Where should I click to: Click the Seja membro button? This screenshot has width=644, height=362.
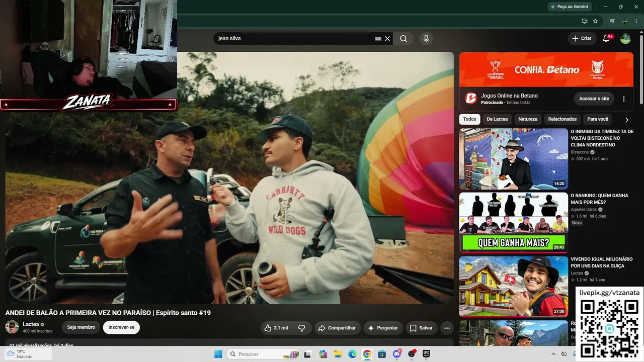click(x=81, y=327)
